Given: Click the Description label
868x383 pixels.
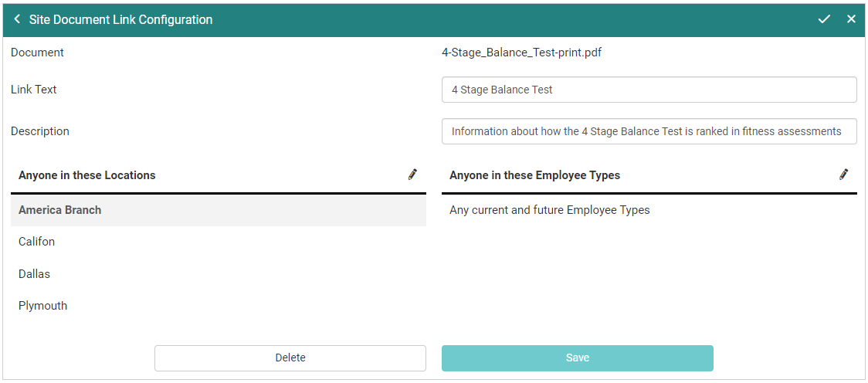Looking at the screenshot, I should click(40, 131).
